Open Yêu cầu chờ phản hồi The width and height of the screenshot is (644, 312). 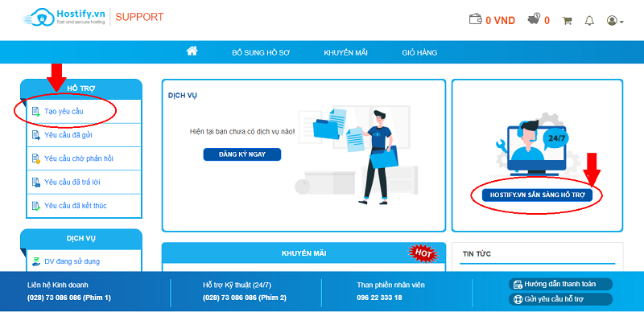78,158
